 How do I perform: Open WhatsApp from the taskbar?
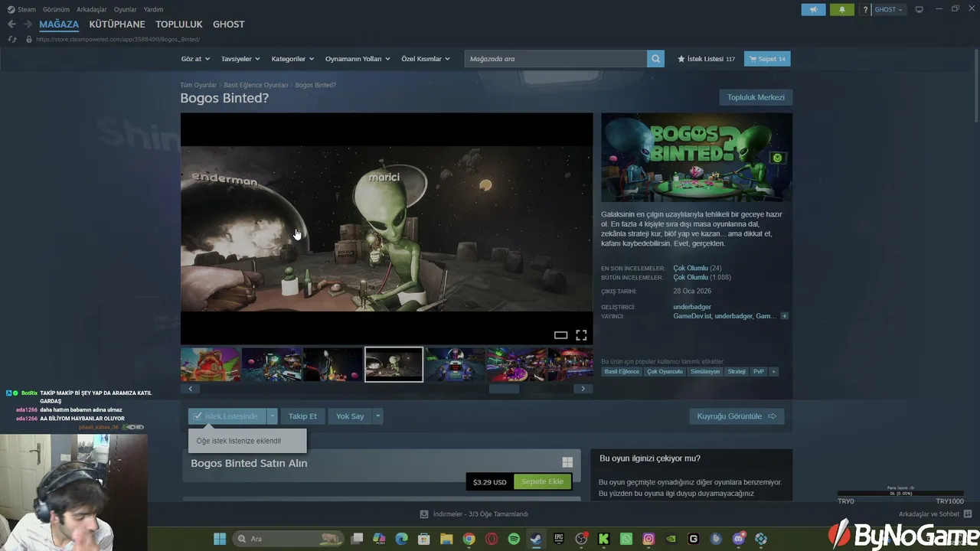coord(626,539)
